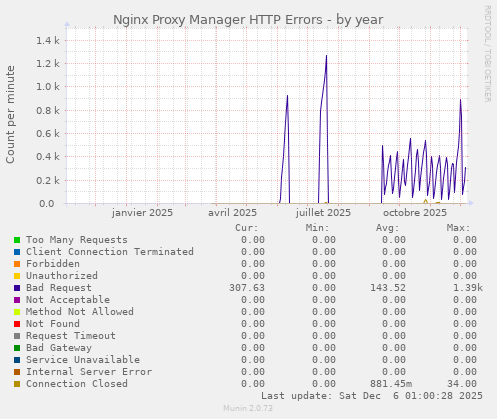The width and height of the screenshot is (497, 419).
Task: Click the yellow Unauthorized legend swatch
Action: (17, 276)
